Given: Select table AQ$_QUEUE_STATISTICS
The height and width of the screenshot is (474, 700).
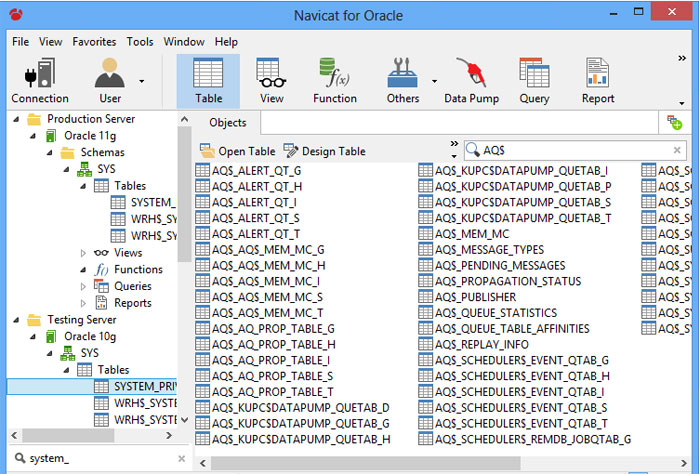Looking at the screenshot, I should click(x=488, y=313).
